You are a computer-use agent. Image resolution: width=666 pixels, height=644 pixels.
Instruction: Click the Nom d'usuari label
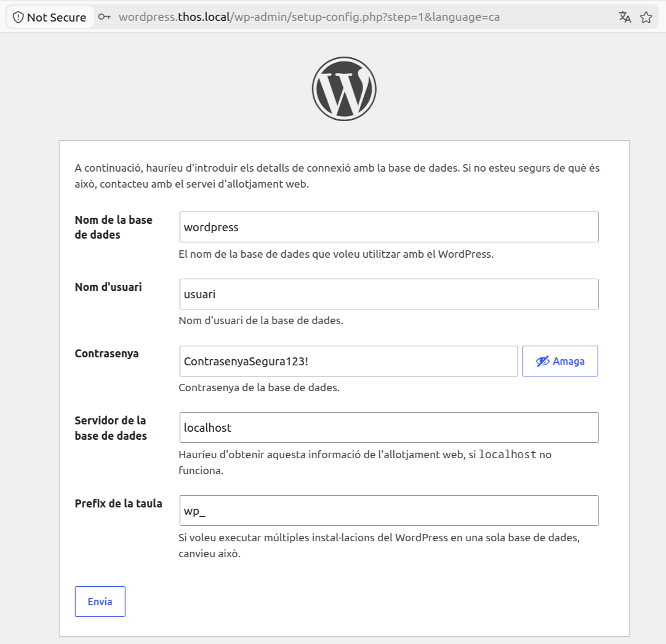[x=108, y=287]
